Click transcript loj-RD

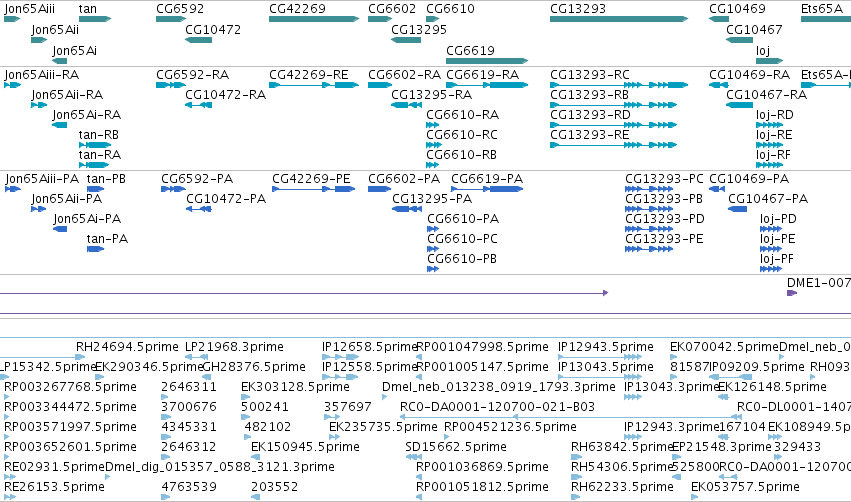[774, 115]
